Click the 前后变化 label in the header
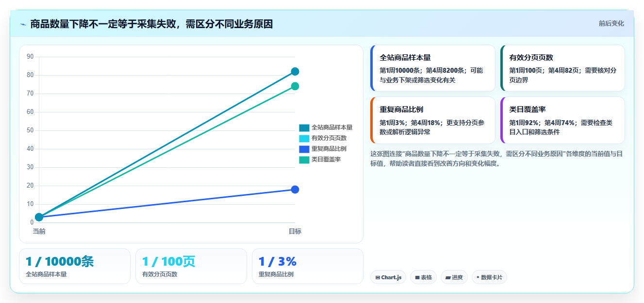Viewport: 644px width, 303px height. (x=611, y=23)
